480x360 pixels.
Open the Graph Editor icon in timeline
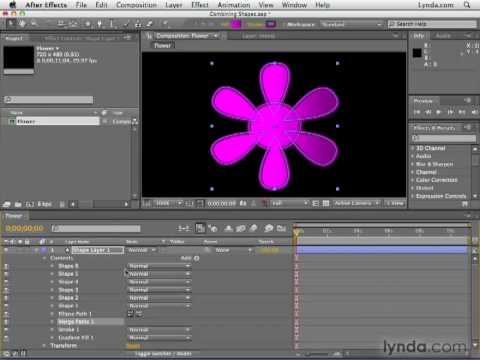pyautogui.click(x=281, y=228)
